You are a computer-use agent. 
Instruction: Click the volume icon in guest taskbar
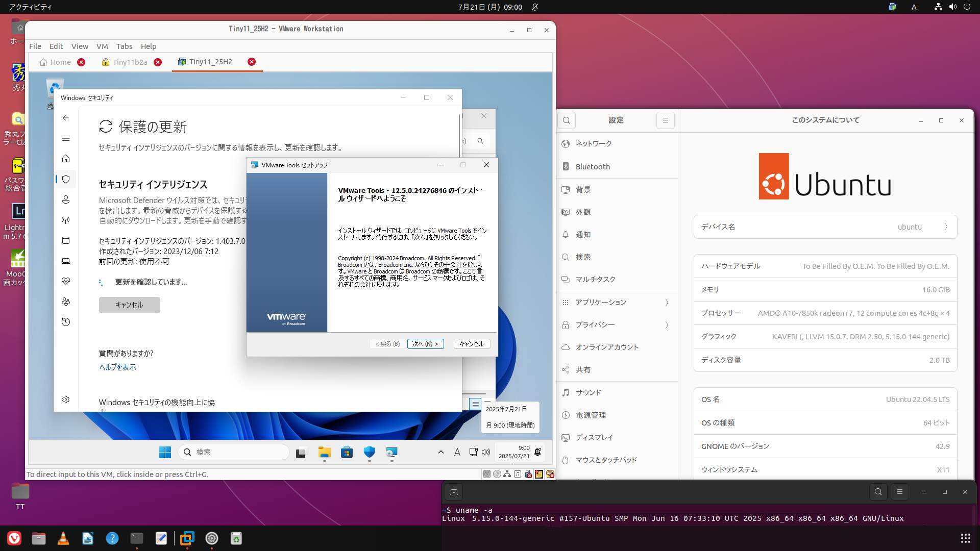(486, 452)
